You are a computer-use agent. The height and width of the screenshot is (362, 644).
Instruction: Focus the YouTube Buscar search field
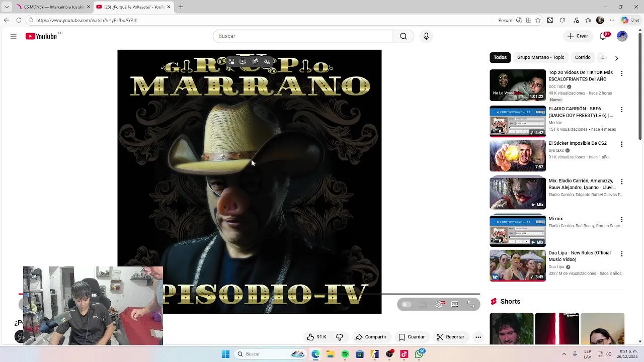[303, 36]
